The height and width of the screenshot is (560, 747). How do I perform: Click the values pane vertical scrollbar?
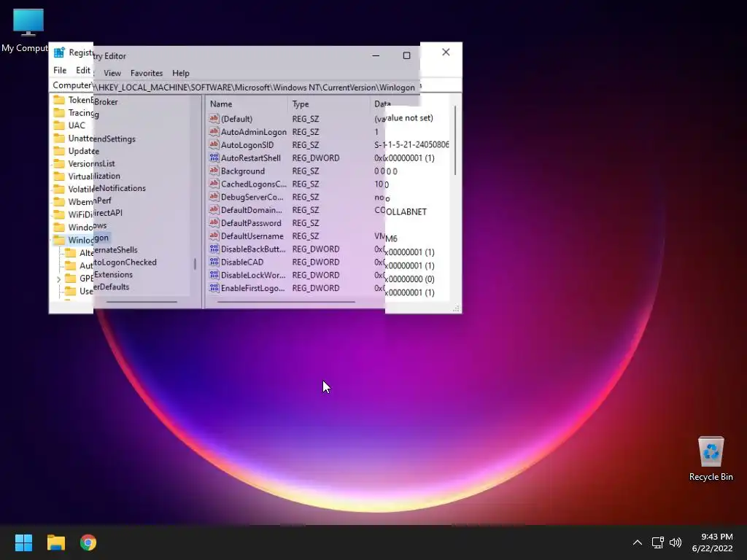455,140
